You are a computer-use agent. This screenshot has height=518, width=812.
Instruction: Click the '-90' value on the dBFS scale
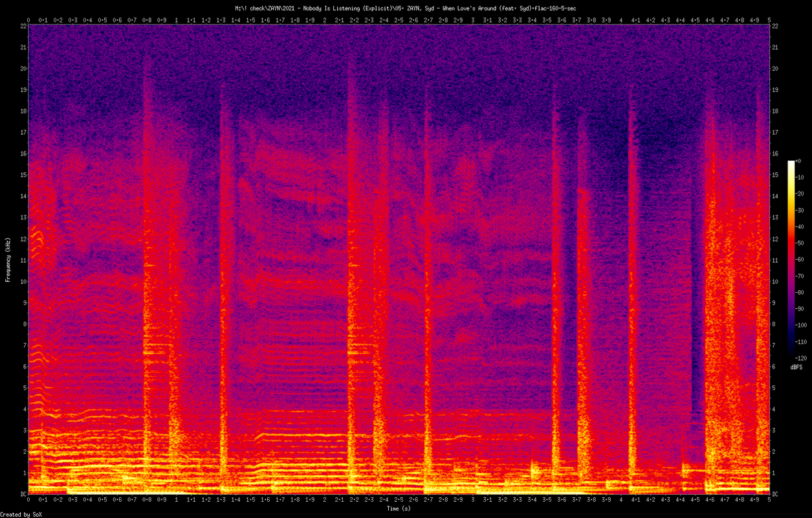pyautogui.click(x=800, y=309)
